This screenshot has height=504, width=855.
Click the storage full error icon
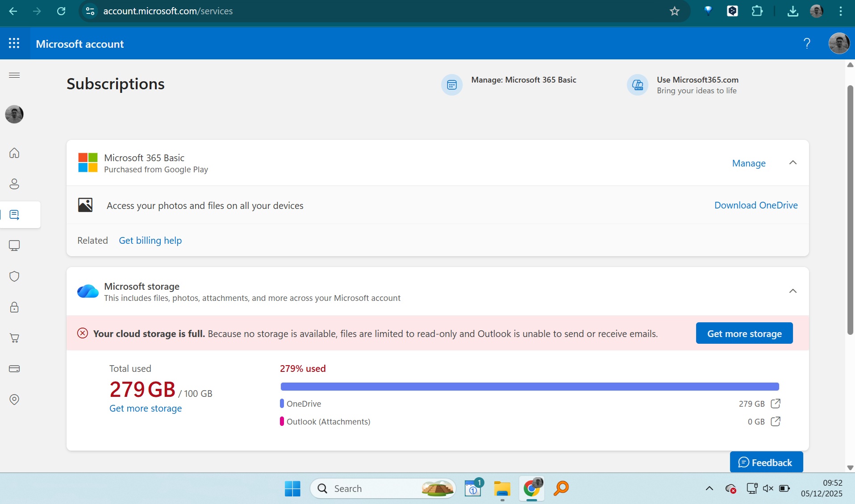click(x=83, y=333)
